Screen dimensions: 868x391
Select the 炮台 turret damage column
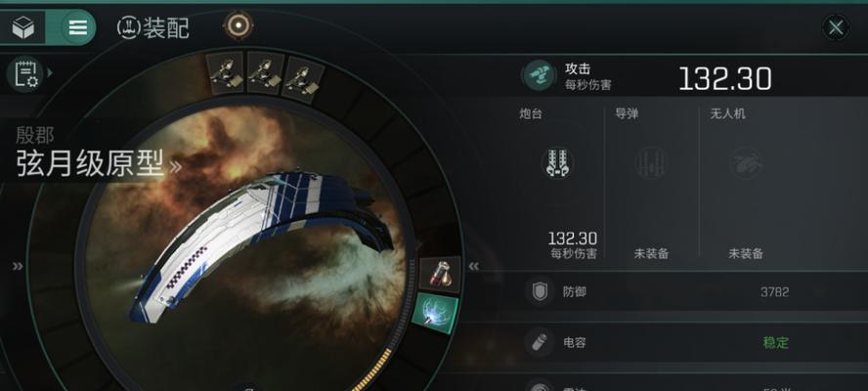pos(557,183)
